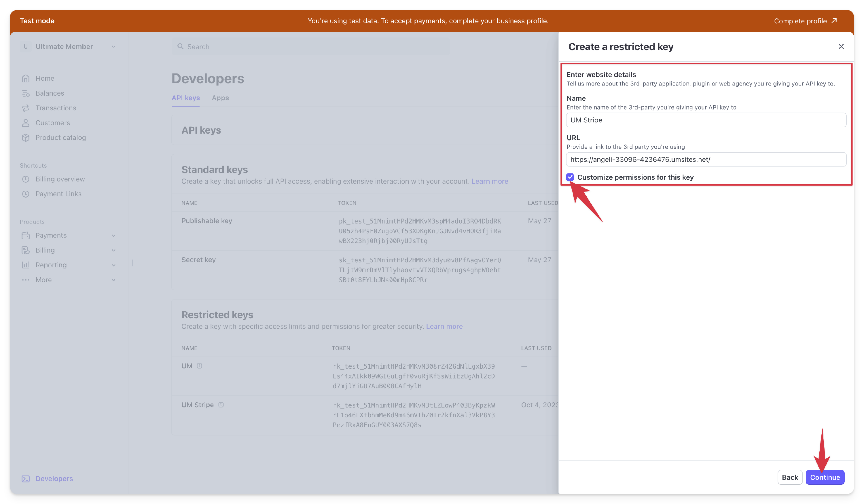Click the Publishable key token value

[x=420, y=231]
